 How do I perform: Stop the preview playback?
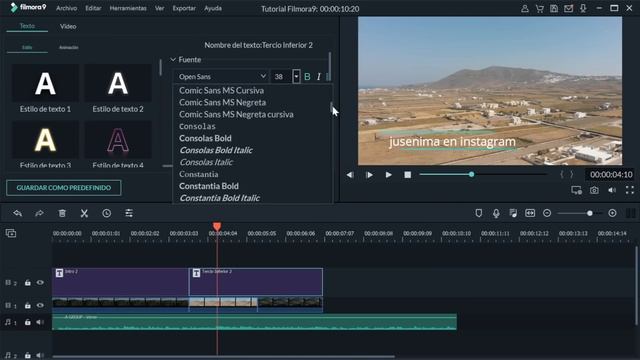pyautogui.click(x=407, y=175)
